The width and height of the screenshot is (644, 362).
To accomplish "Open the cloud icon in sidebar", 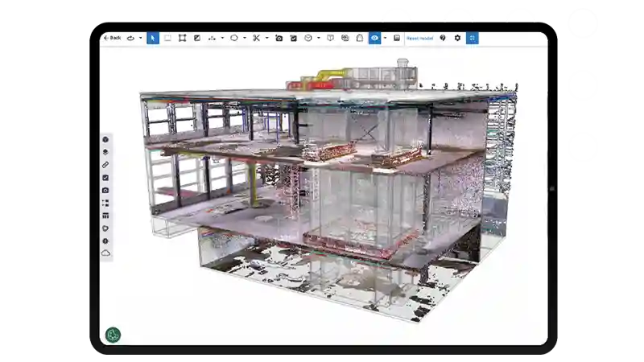I will pos(105,253).
